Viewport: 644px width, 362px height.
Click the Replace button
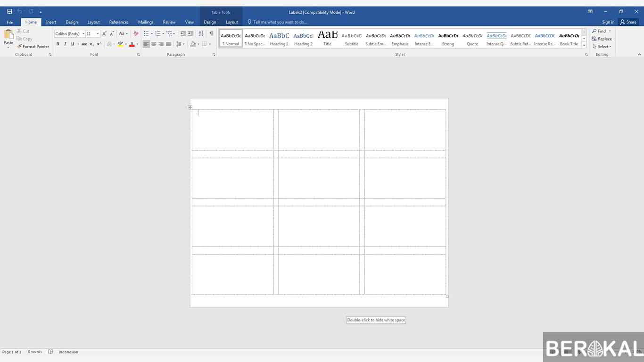pyautogui.click(x=602, y=39)
